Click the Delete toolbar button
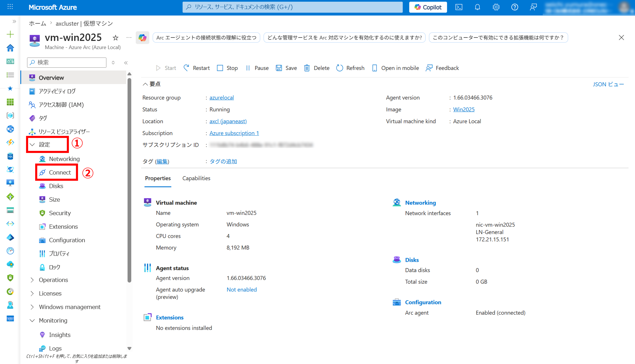Image resolution: width=635 pixels, height=364 pixels. tap(316, 68)
